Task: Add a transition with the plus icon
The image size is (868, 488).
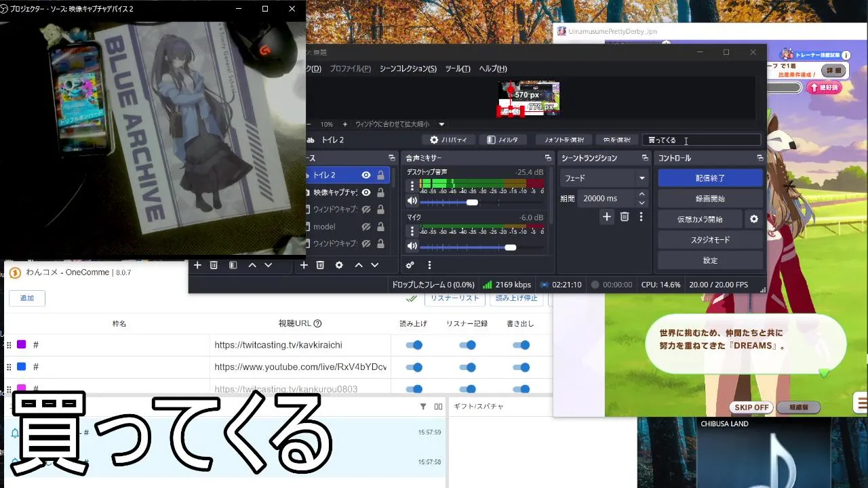Action: (607, 217)
